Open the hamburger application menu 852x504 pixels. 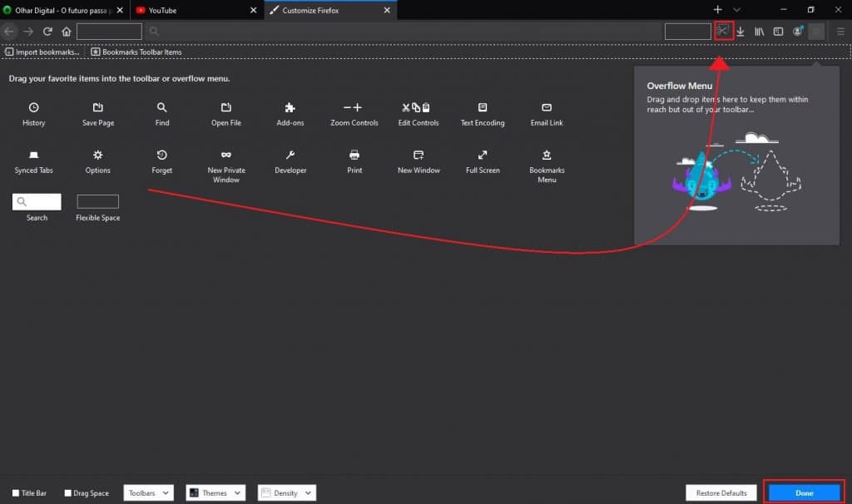click(840, 32)
